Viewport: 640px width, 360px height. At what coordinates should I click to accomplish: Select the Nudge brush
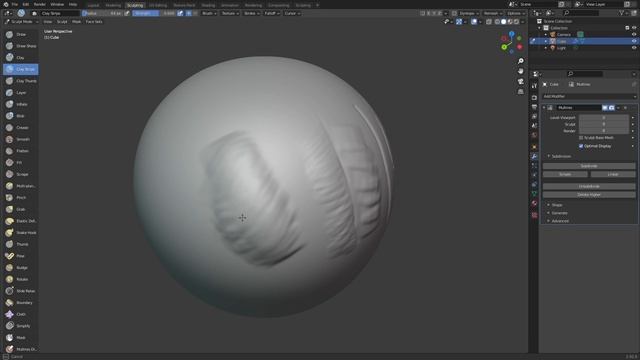pos(20,267)
